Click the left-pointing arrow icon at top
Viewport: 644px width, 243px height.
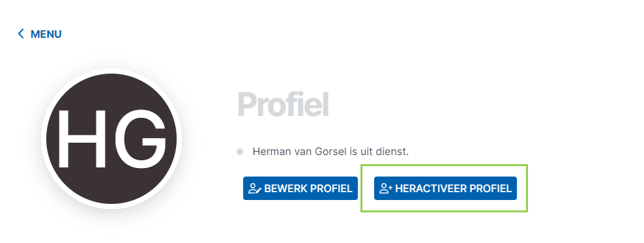21,34
